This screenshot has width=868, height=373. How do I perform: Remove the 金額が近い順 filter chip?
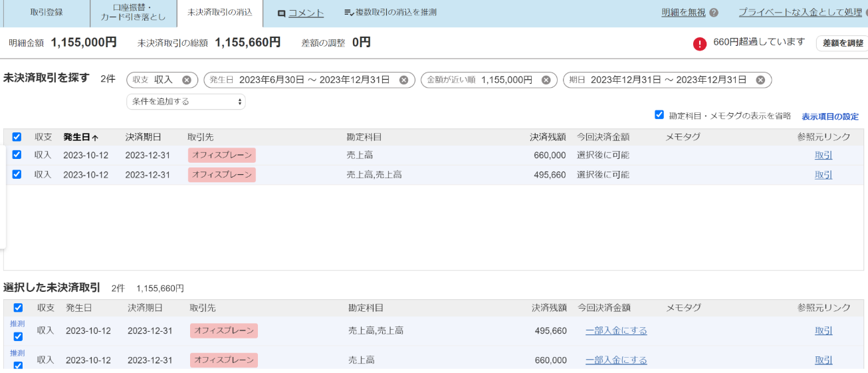[x=546, y=80]
